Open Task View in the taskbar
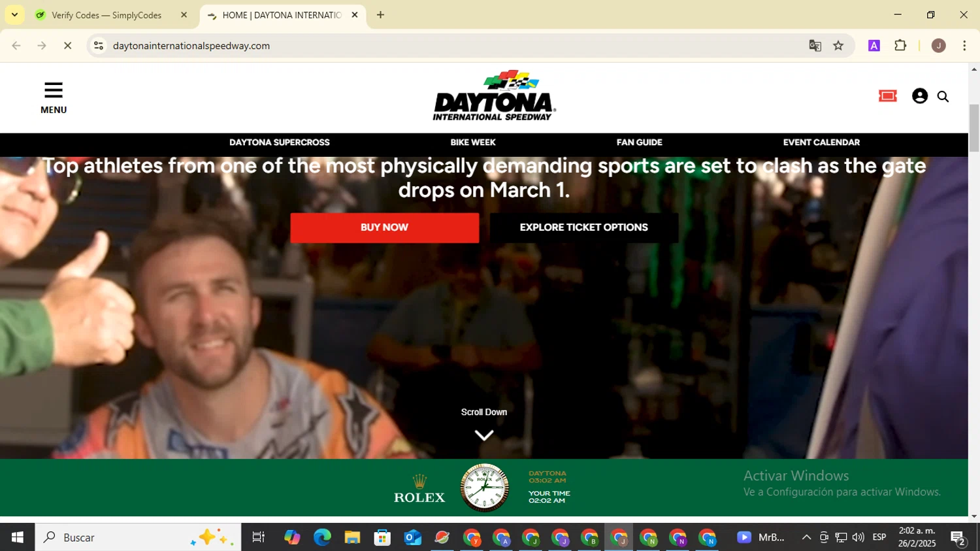Screen dimensions: 980x551 259,537
